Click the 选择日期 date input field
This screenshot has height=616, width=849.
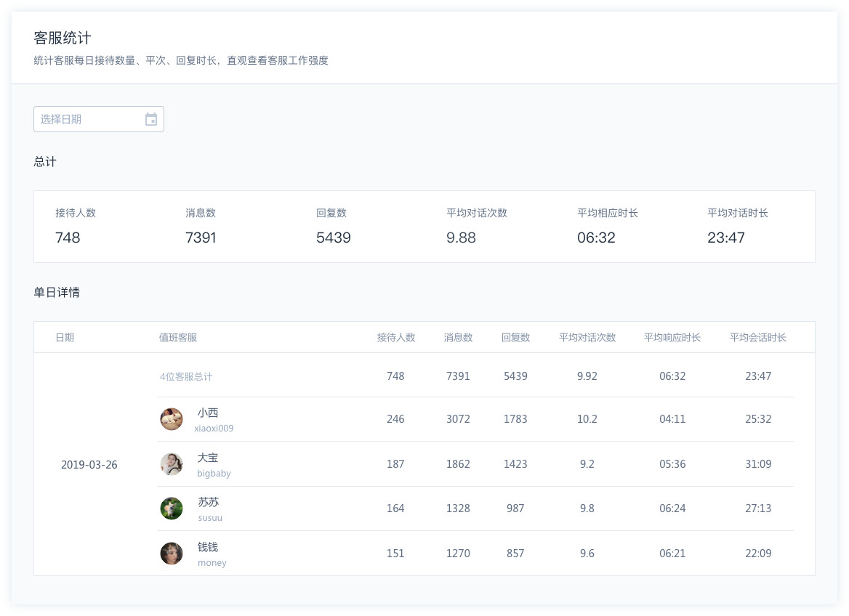coord(87,120)
